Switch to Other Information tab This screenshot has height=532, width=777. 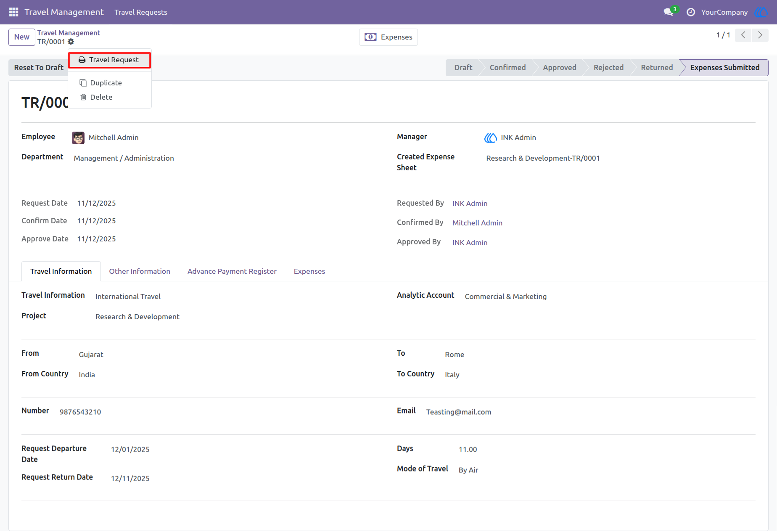(x=140, y=271)
